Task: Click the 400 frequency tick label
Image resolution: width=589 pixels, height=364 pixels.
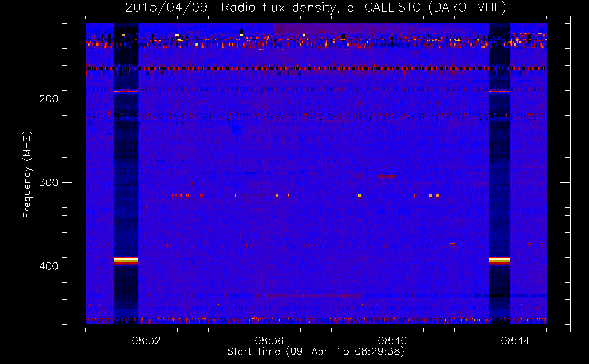Action: (49, 266)
